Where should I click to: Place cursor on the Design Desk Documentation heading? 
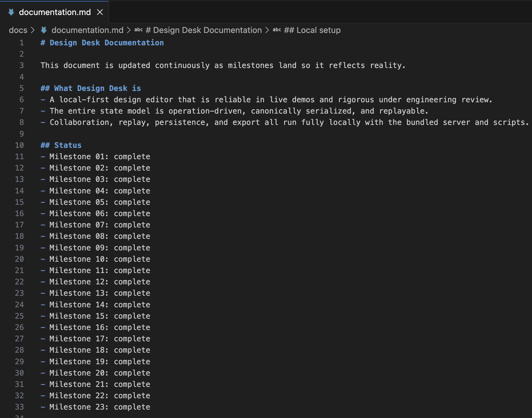(x=102, y=42)
